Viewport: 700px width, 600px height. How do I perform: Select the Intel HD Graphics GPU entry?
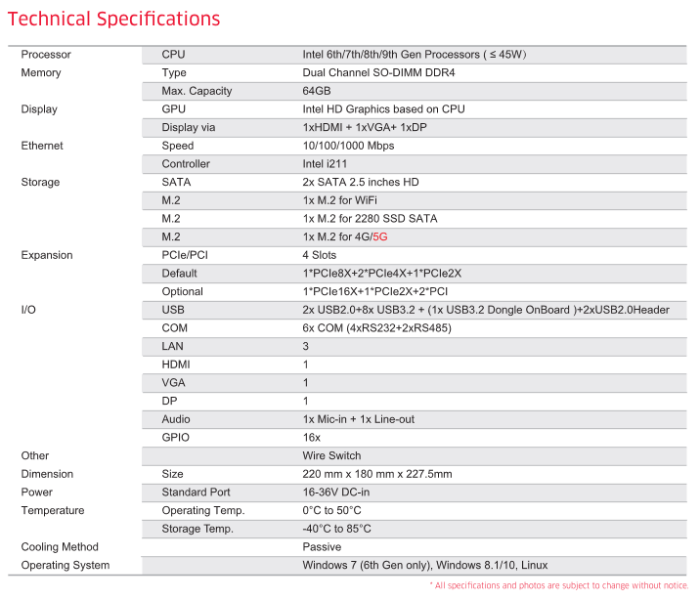click(383, 109)
